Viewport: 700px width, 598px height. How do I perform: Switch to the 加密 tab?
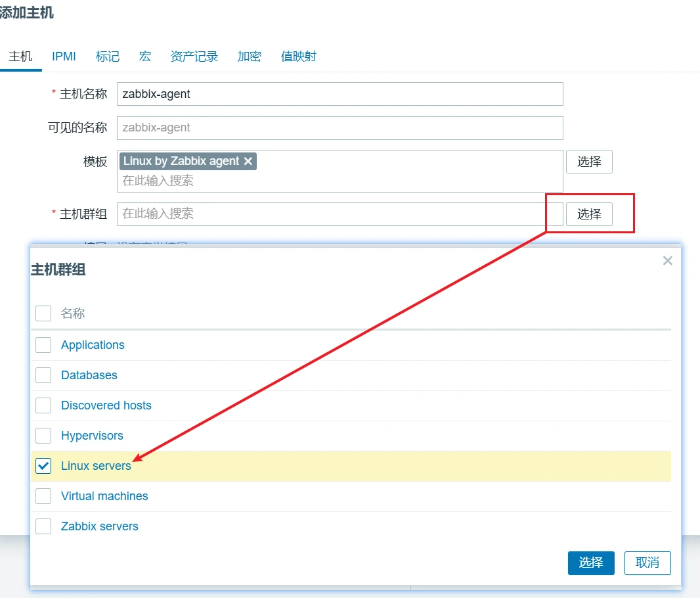click(x=249, y=57)
